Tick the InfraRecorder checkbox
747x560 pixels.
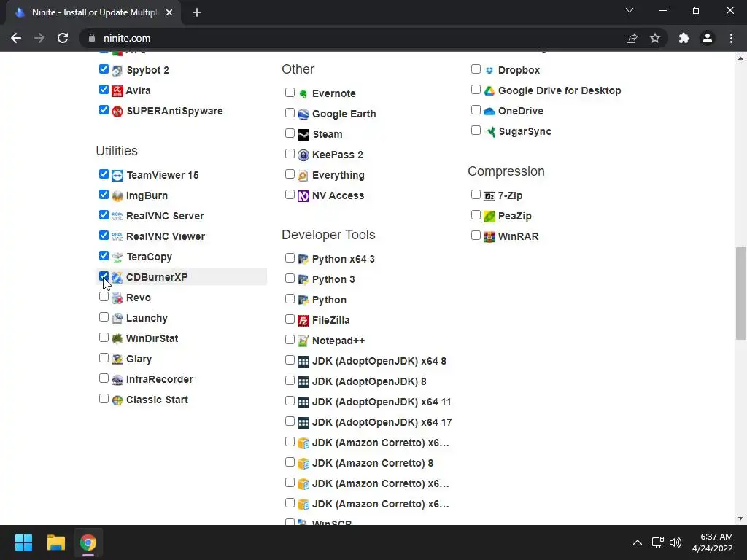(104, 378)
